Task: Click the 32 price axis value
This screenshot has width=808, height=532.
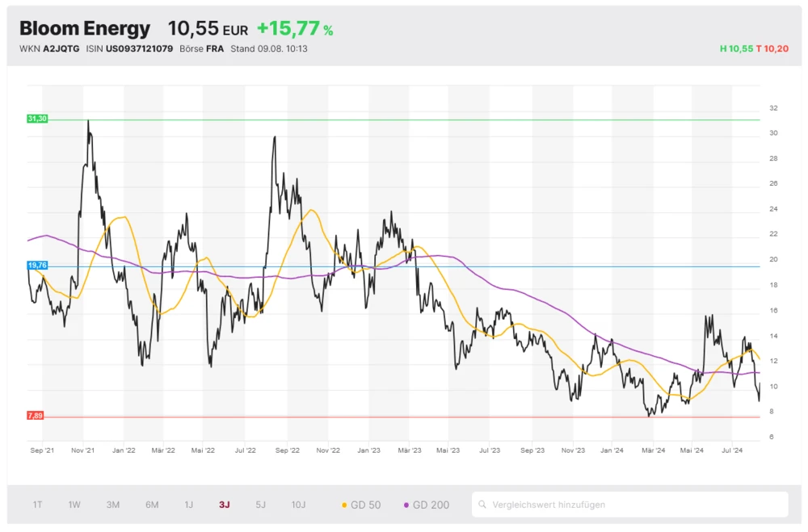Action: point(773,108)
